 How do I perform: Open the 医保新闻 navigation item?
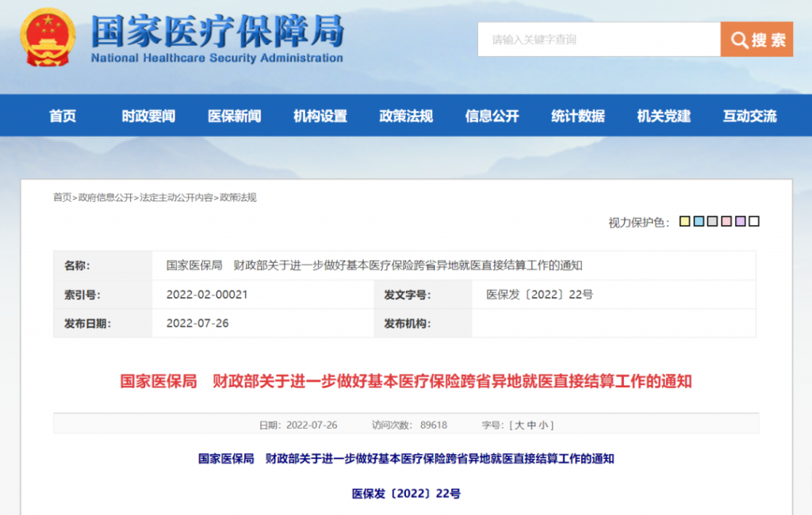pos(235,116)
